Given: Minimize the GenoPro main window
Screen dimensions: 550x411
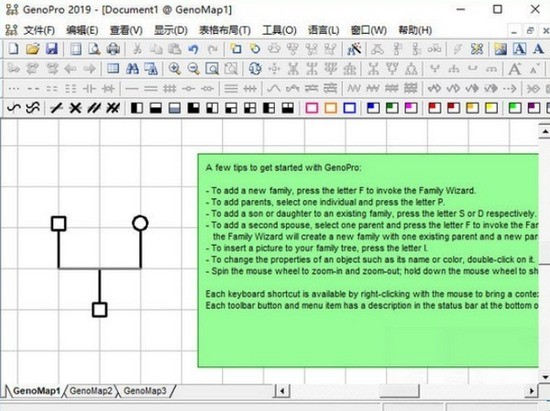Looking at the screenshot, I should 461,9.
